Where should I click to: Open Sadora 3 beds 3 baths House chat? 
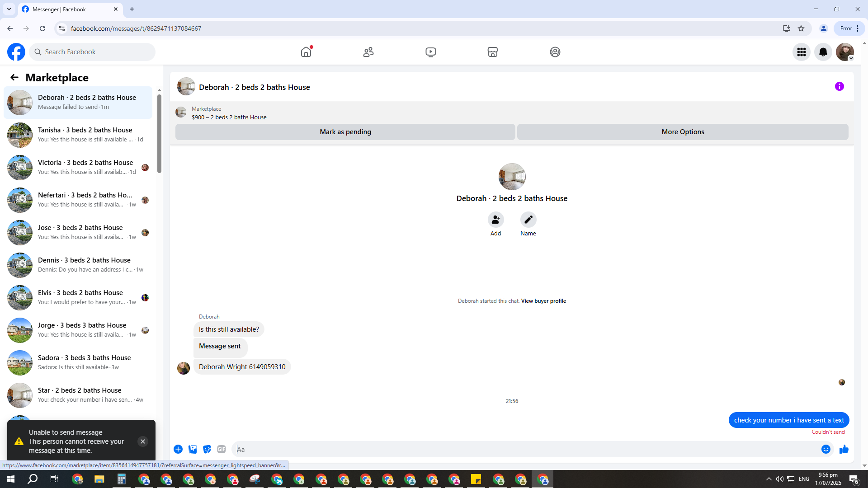click(78, 363)
